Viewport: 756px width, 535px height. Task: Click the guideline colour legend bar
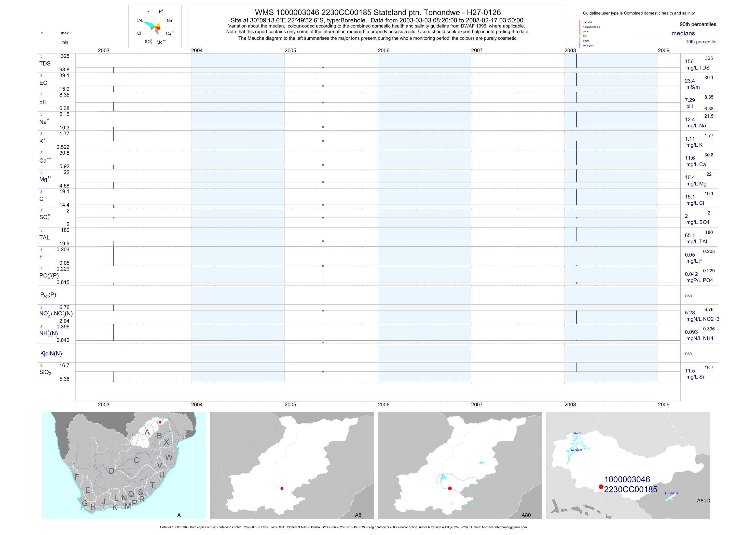tap(580, 34)
